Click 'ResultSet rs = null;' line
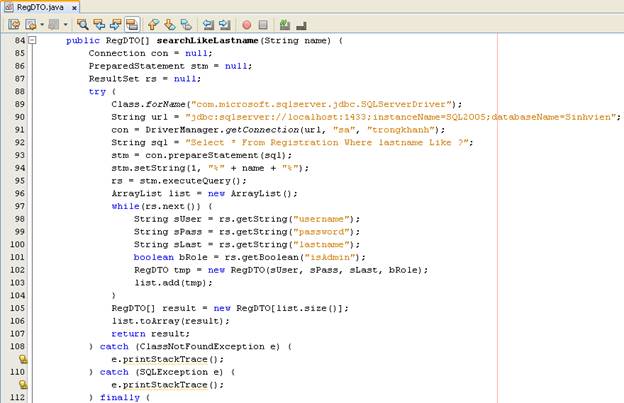624x403 pixels. pos(145,79)
